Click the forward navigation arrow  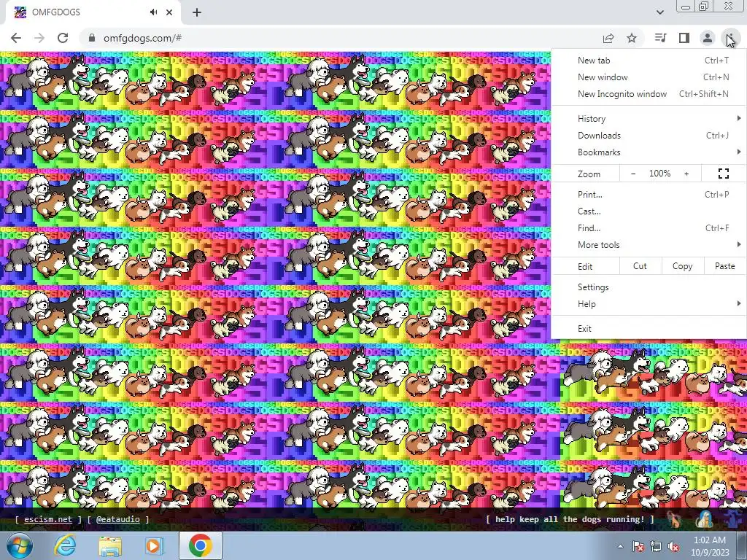(x=39, y=38)
